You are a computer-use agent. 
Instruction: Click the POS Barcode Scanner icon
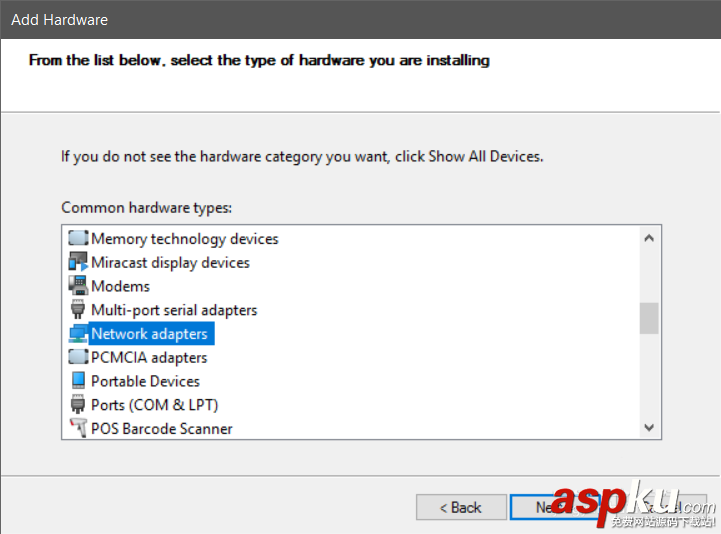[78, 428]
